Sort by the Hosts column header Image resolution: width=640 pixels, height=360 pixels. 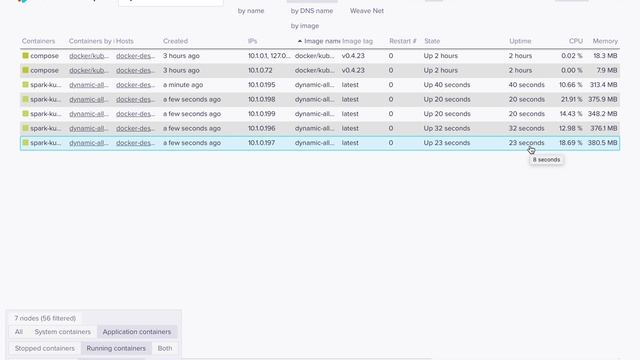pyautogui.click(x=125, y=41)
